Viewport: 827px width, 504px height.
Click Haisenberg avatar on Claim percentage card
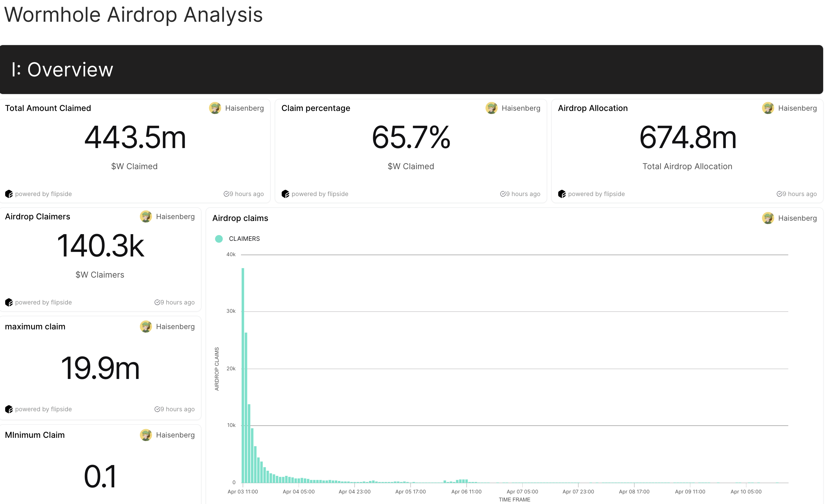(x=491, y=108)
